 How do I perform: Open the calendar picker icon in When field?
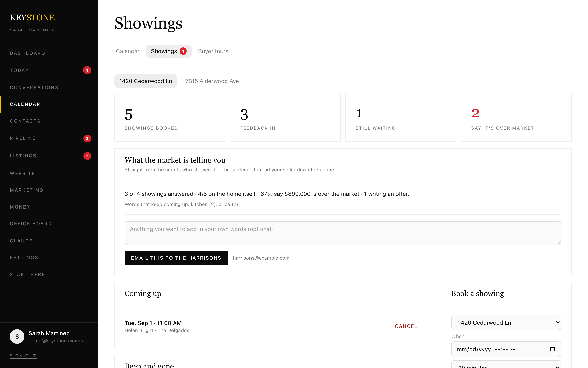[x=552, y=349]
